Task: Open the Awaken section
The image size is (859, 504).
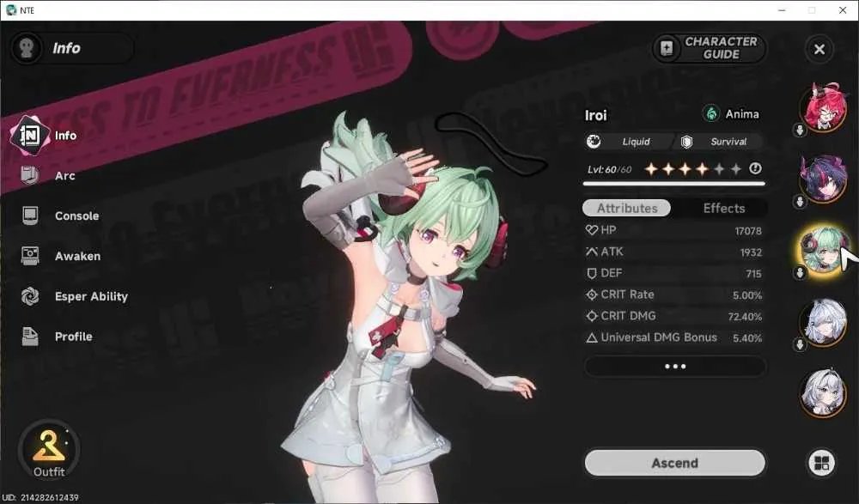Action: [x=61, y=256]
